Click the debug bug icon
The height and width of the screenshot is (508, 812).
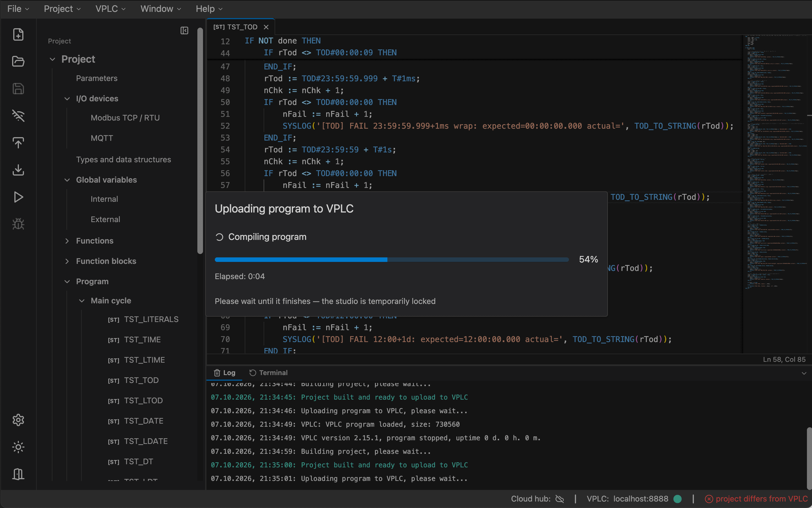(18, 224)
